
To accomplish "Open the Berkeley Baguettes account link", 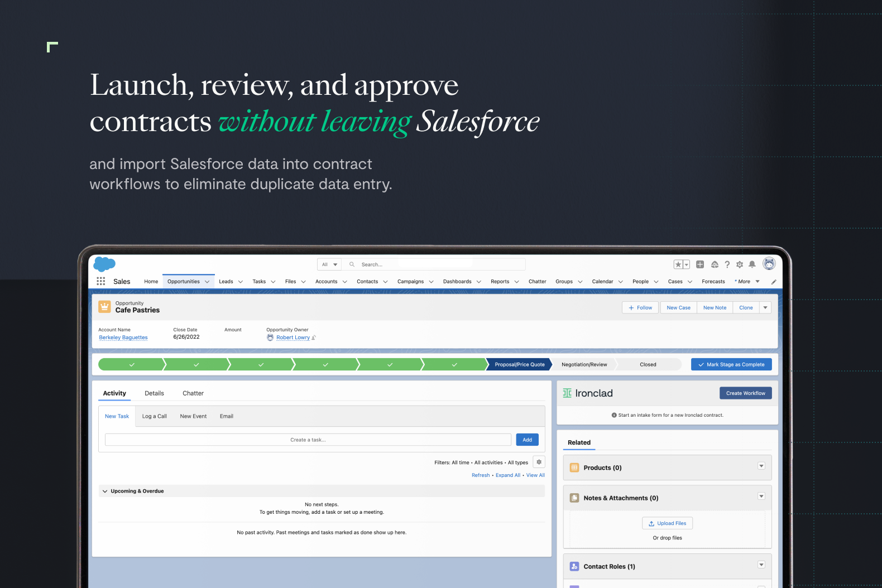I will [x=123, y=338].
